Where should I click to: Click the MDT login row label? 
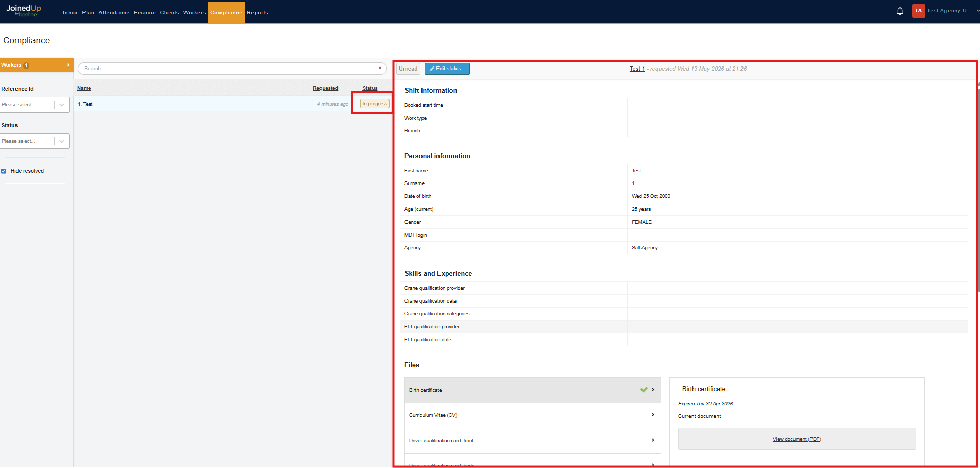[x=415, y=235]
